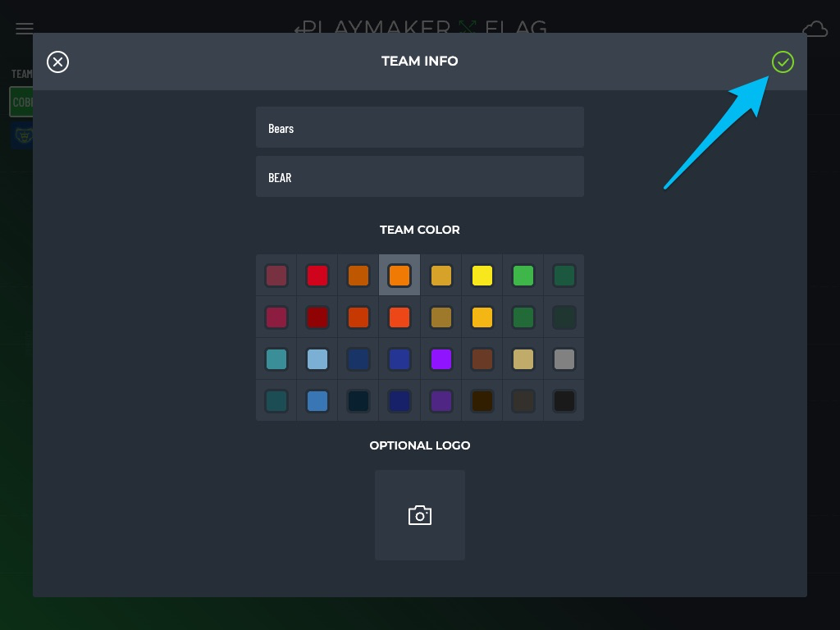Image resolution: width=840 pixels, height=630 pixels.
Task: Select the midnight blue swatch in bottom row
Action: 399,400
